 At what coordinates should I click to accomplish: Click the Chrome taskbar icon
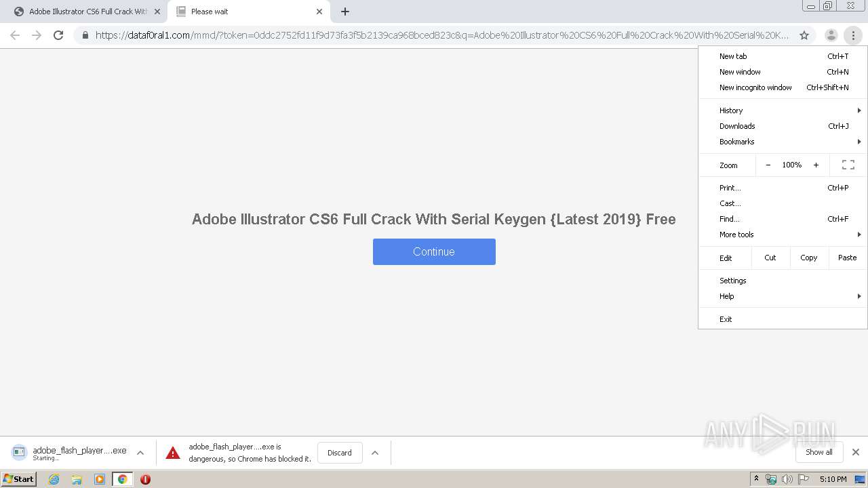point(122,479)
